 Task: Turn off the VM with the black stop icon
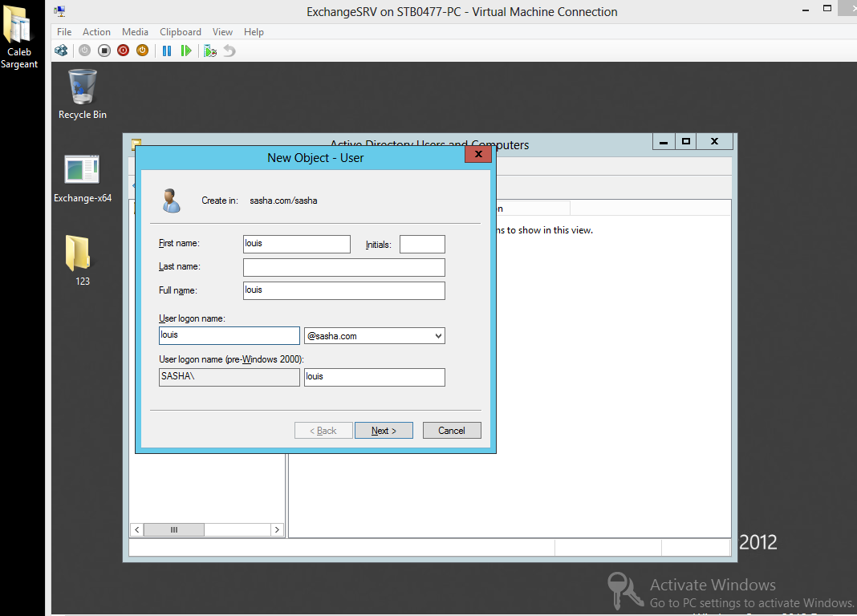tap(104, 51)
